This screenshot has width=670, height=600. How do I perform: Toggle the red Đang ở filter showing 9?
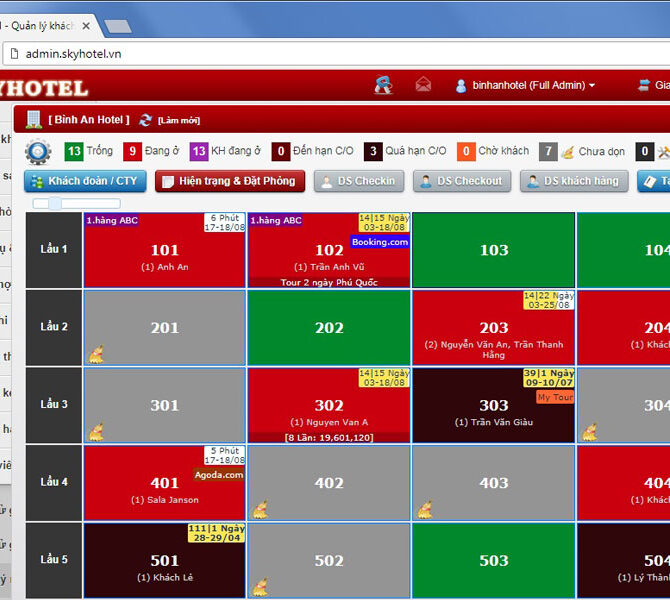132,151
